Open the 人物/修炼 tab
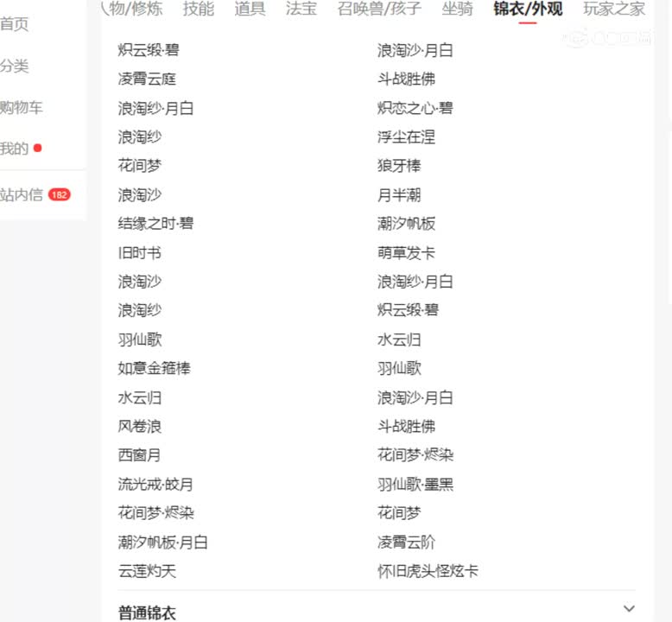Viewport: 672px width, 622px height. [x=132, y=9]
